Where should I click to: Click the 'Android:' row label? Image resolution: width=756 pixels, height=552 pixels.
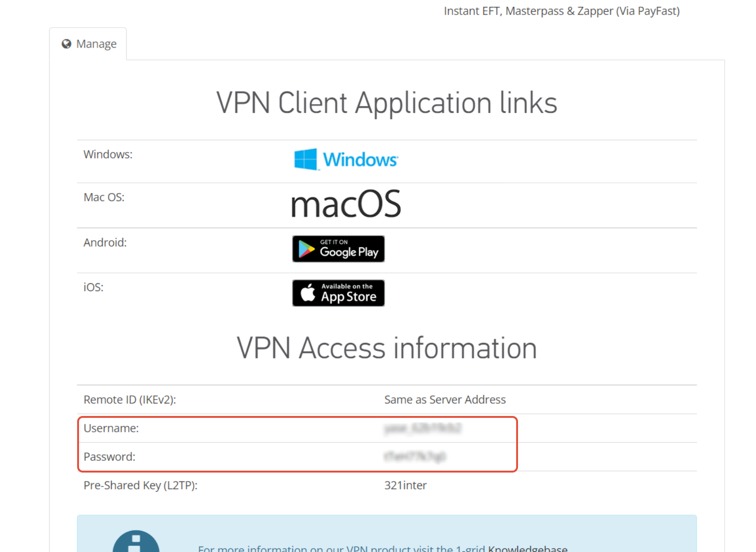click(x=105, y=243)
